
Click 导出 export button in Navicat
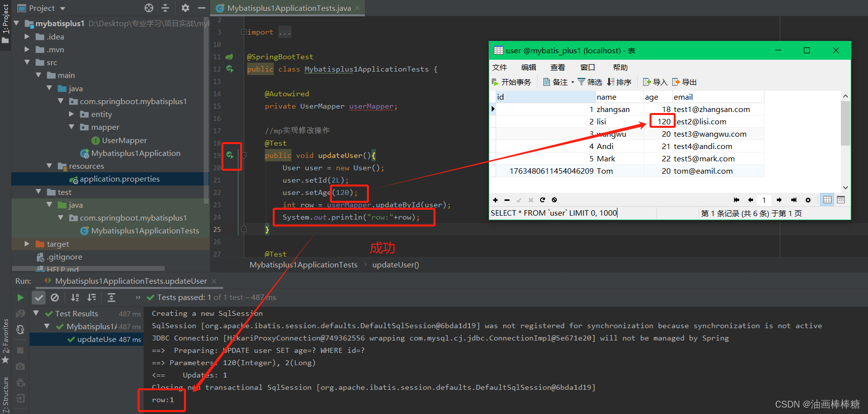click(685, 82)
